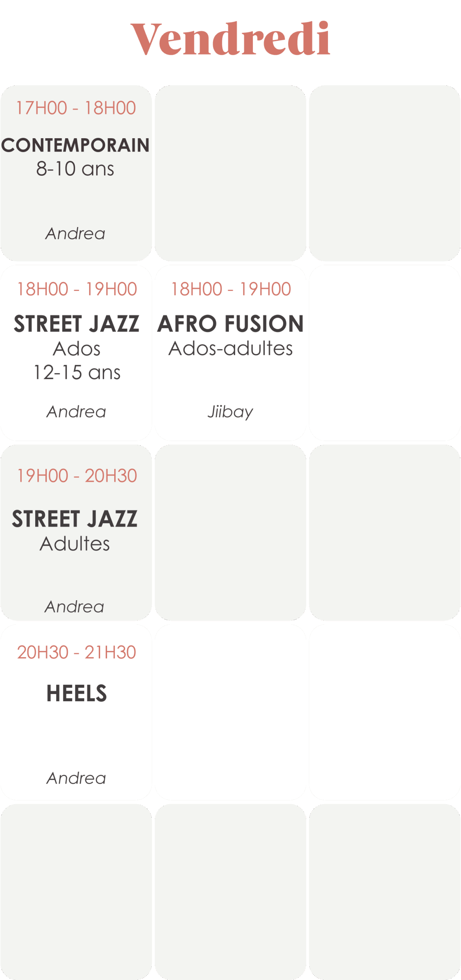Click the CONTEMPORAIN title text
The image size is (461, 980).
pos(75,145)
